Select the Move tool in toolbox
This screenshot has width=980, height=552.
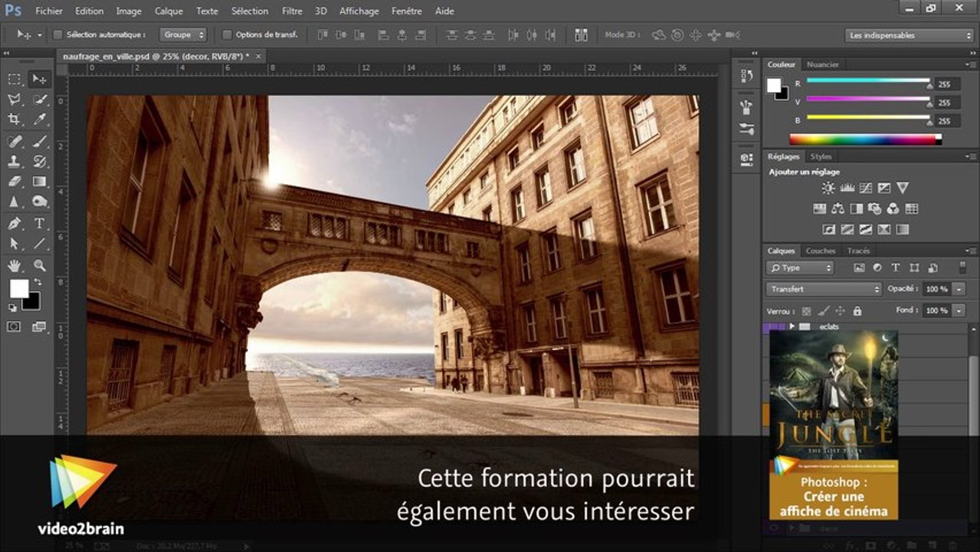pyautogui.click(x=39, y=79)
